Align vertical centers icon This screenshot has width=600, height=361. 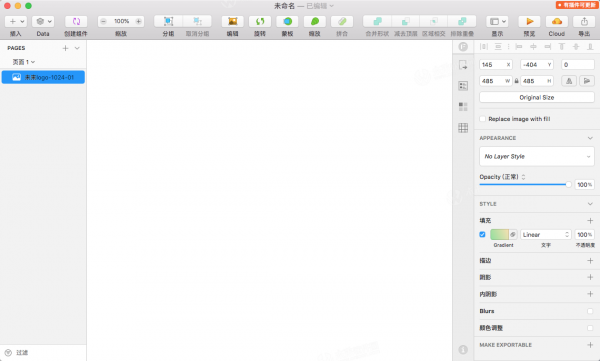coord(576,47)
